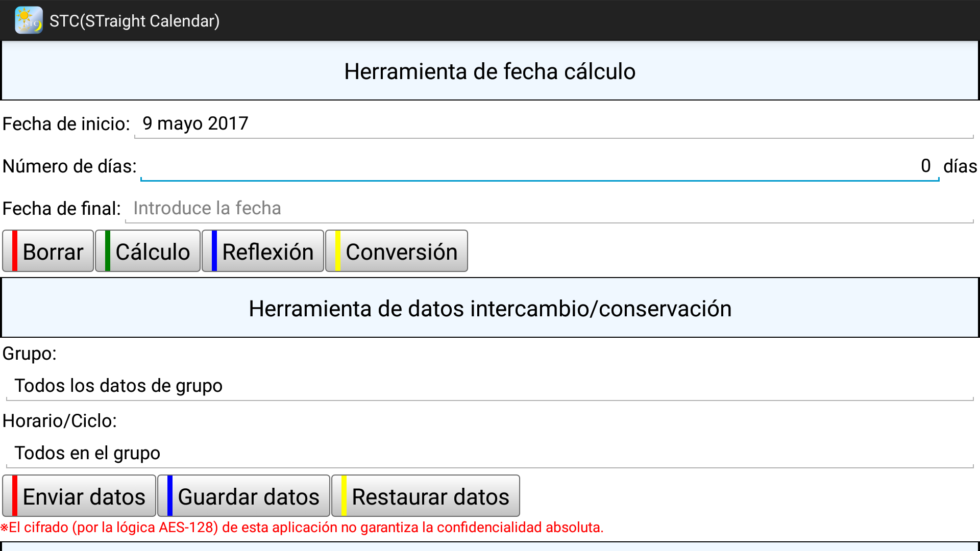Tap the Conversión button
The height and width of the screenshot is (551, 980).
(x=397, y=252)
